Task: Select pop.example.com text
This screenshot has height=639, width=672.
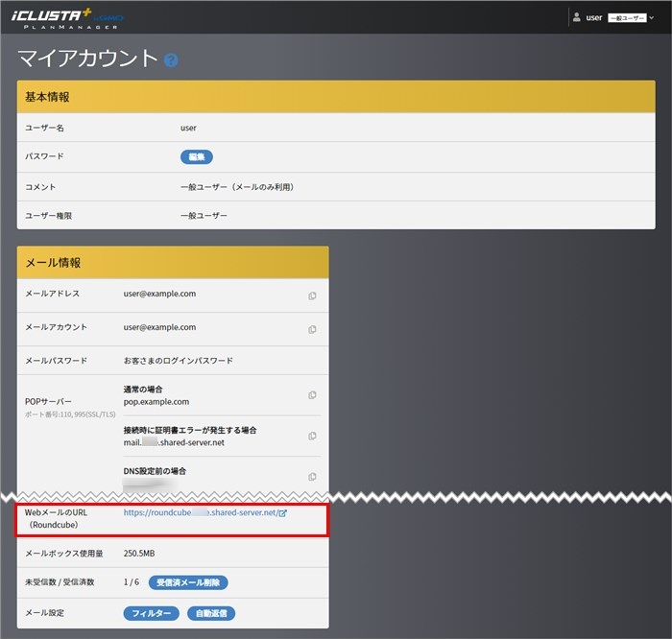Action: [x=156, y=402]
